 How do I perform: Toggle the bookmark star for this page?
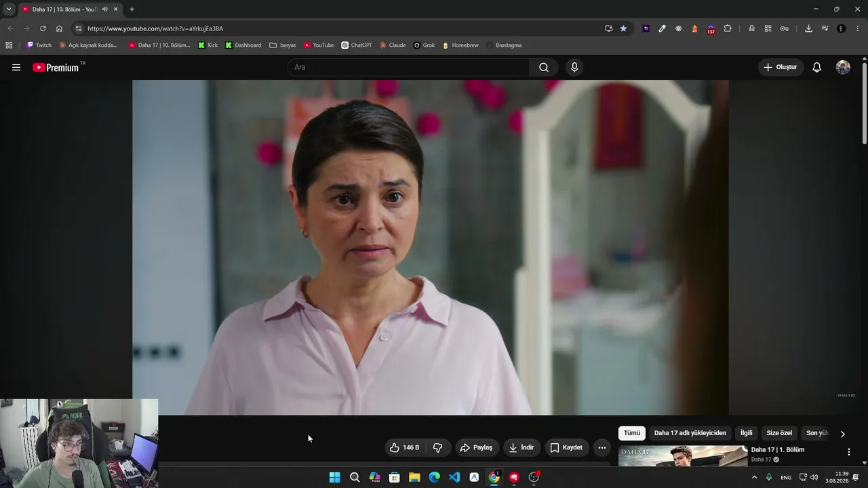[623, 28]
